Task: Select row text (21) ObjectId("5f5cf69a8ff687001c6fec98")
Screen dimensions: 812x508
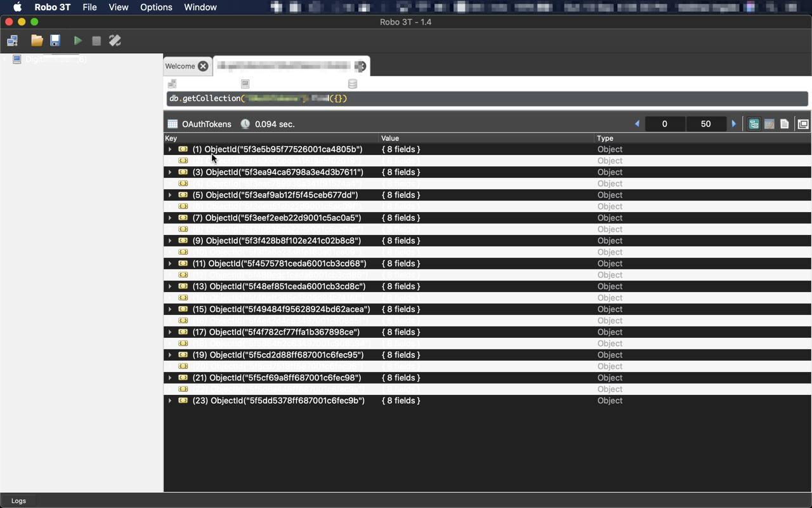Action: click(x=277, y=378)
